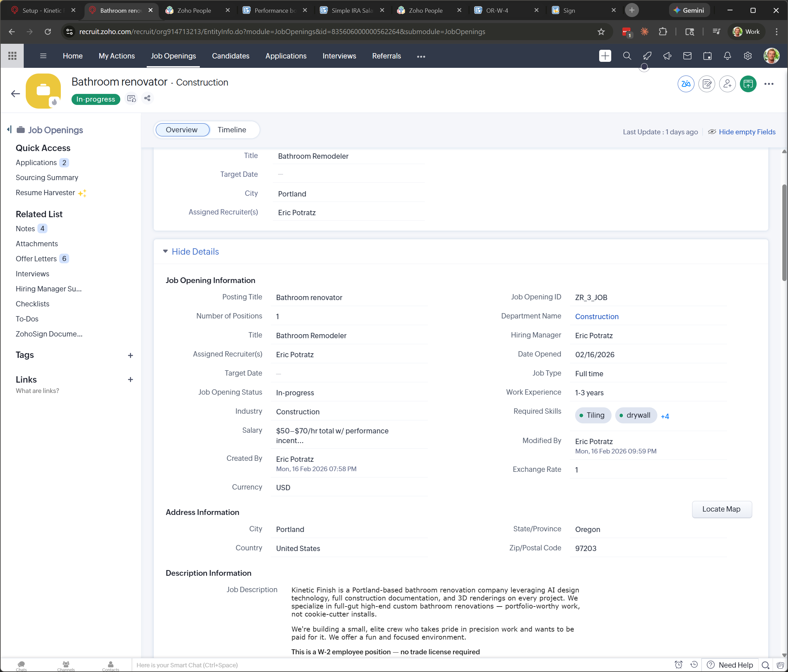Open more actions three-dot menu
Screen dimensions: 788x672
pyautogui.click(x=769, y=84)
